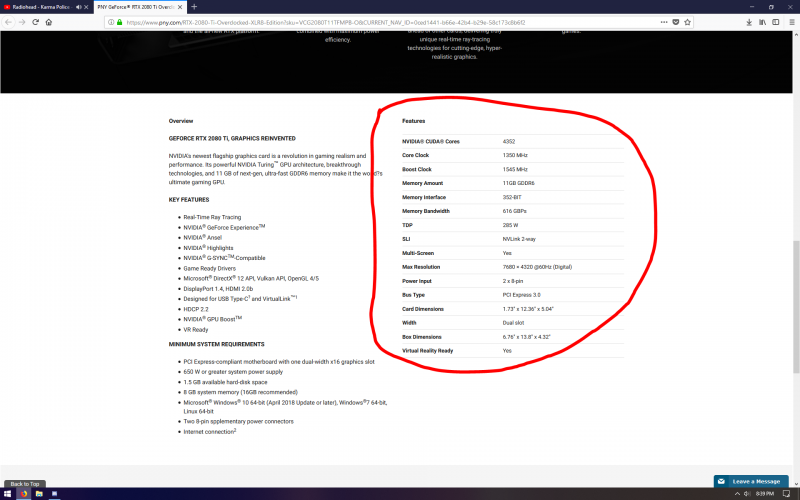This screenshot has width=800, height=500.
Task: Click the 11GB GDDR6 memory value
Action: point(518,183)
